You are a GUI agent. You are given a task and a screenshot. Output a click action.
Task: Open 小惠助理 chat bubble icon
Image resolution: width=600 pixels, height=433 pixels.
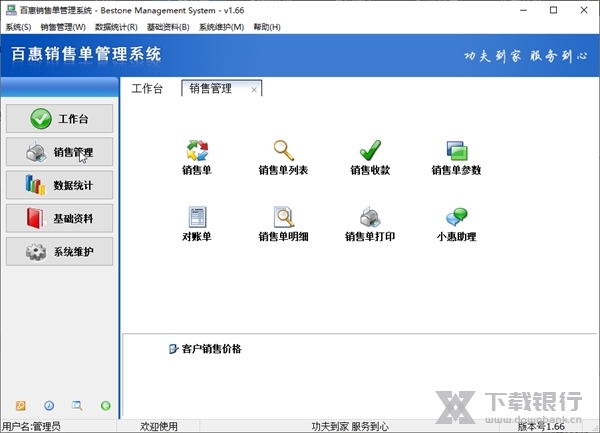[x=457, y=217]
